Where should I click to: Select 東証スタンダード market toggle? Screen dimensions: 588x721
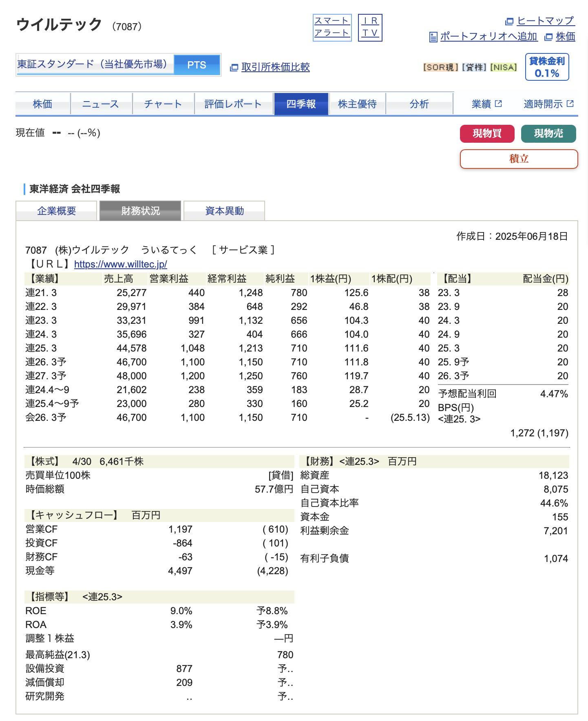coord(95,64)
